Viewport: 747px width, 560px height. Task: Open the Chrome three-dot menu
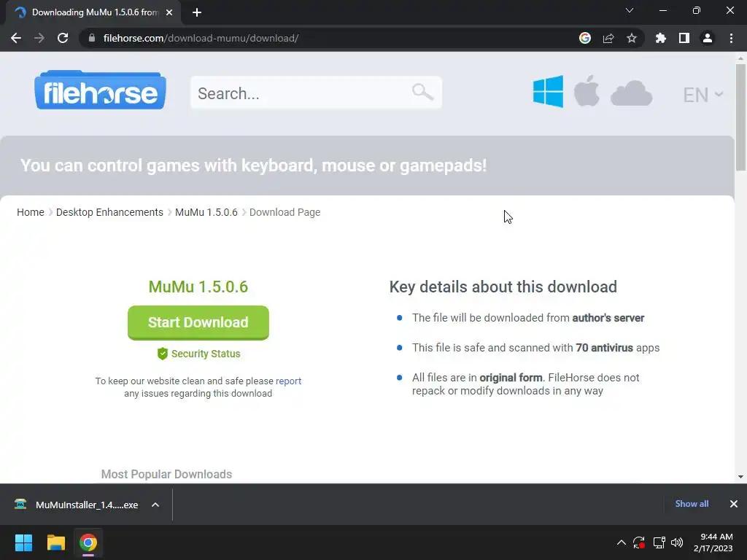click(x=731, y=38)
